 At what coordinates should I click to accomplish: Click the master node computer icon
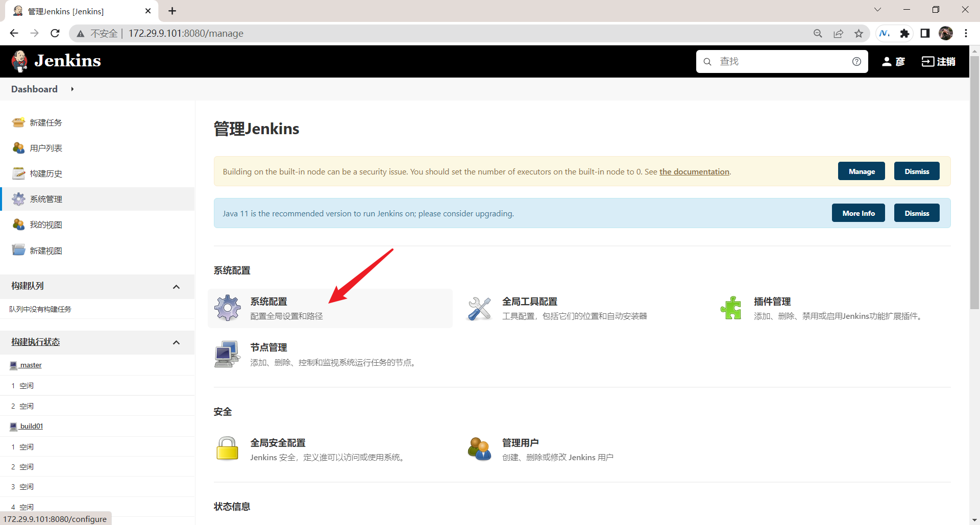click(x=14, y=365)
